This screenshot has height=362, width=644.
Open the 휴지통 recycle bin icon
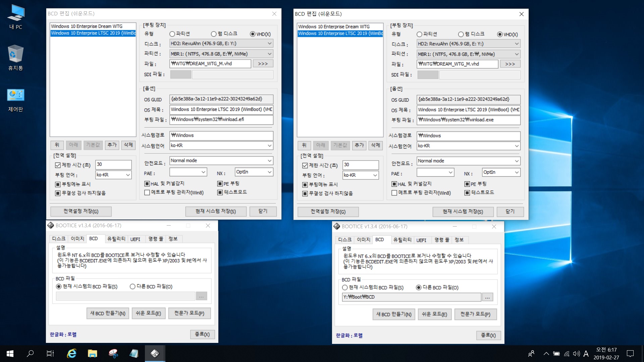15,58
